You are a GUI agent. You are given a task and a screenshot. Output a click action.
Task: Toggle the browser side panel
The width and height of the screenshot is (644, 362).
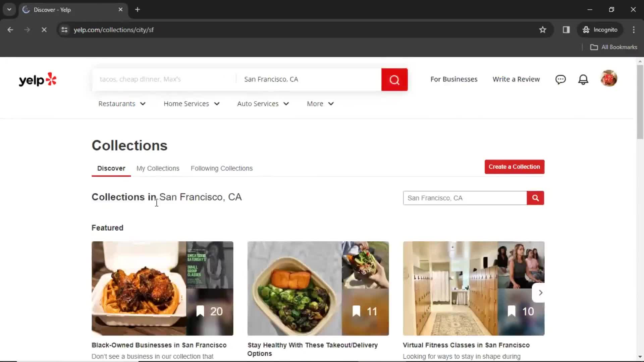566,29
